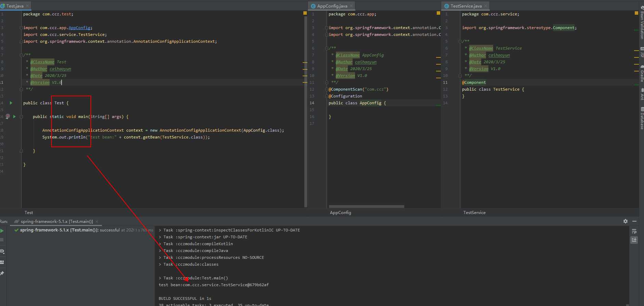This screenshot has height=306, width=644.
Task: Collapse the Javadoc fold in TestService.java
Action: click(460, 41)
